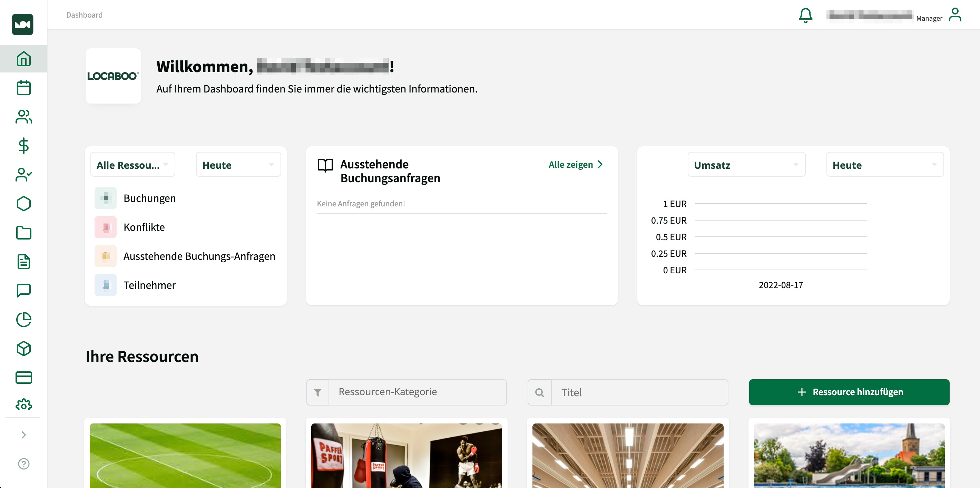Image resolution: width=980 pixels, height=488 pixels.
Task: Click the Ausstehende Buchungs-Anfragen label
Action: point(199,256)
